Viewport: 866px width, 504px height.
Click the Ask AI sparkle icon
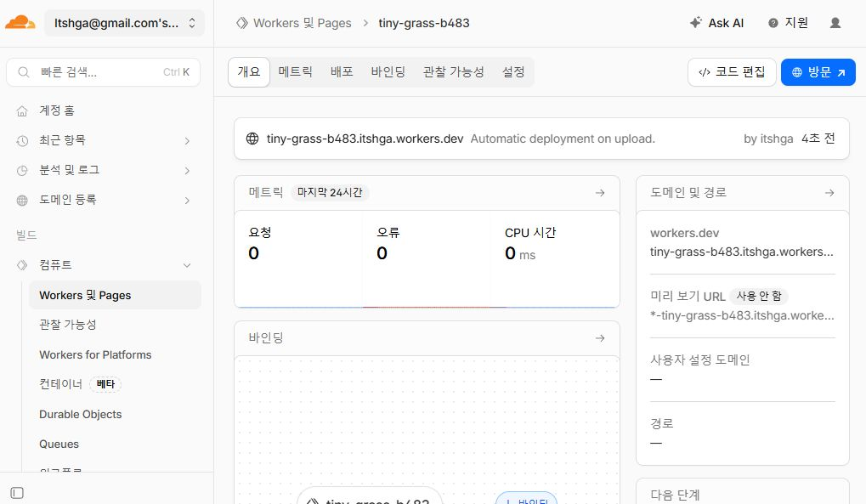[x=696, y=23]
